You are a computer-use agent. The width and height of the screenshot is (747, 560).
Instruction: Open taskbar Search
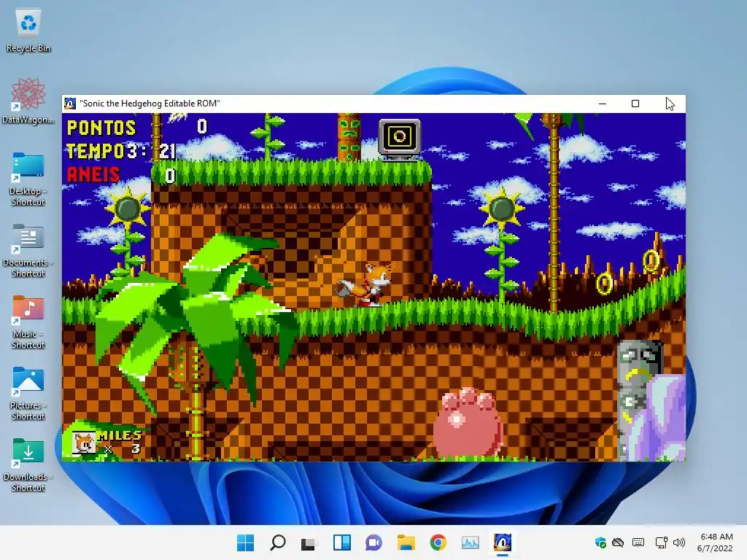tap(278, 542)
